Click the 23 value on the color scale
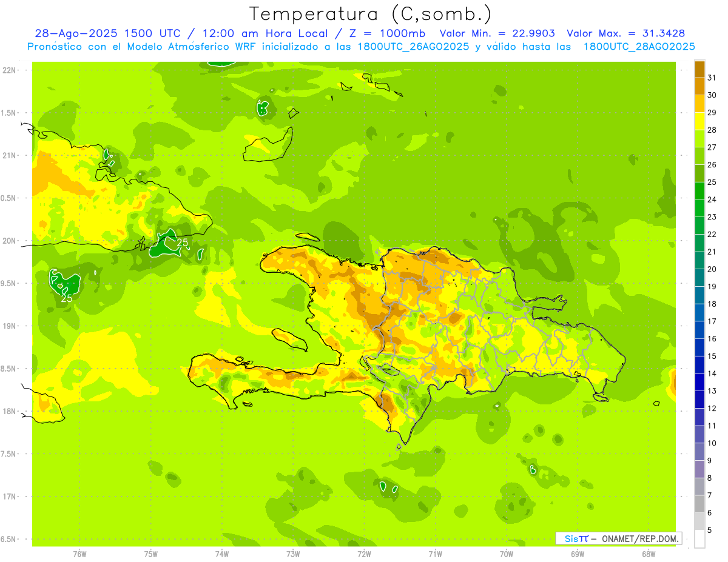Viewport: 728px width, 562px height. click(712, 217)
